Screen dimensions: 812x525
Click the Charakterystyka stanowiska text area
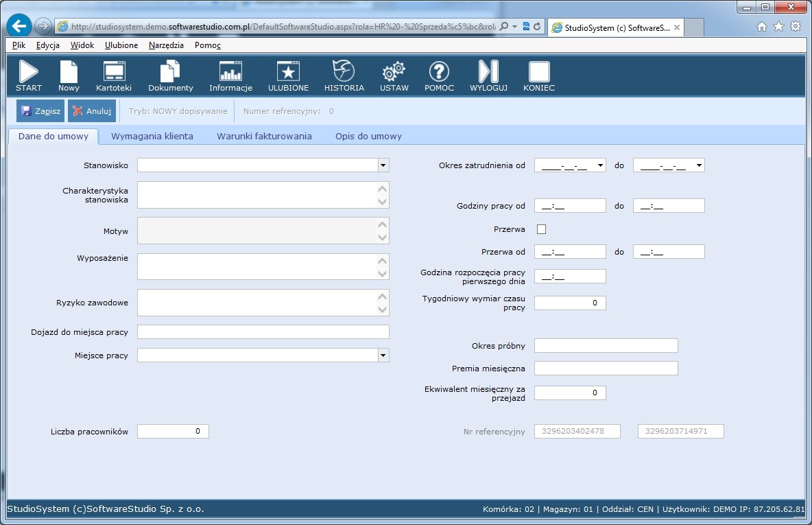coord(263,195)
